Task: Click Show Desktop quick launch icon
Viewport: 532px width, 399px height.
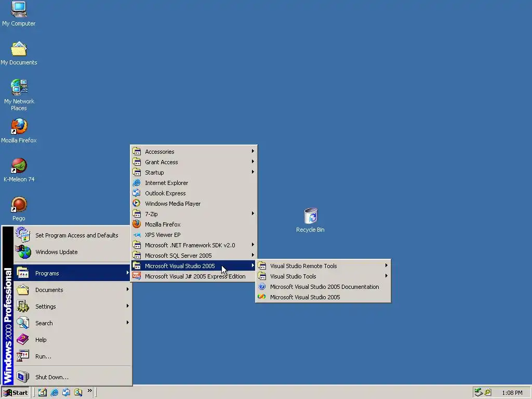Action: [x=43, y=392]
